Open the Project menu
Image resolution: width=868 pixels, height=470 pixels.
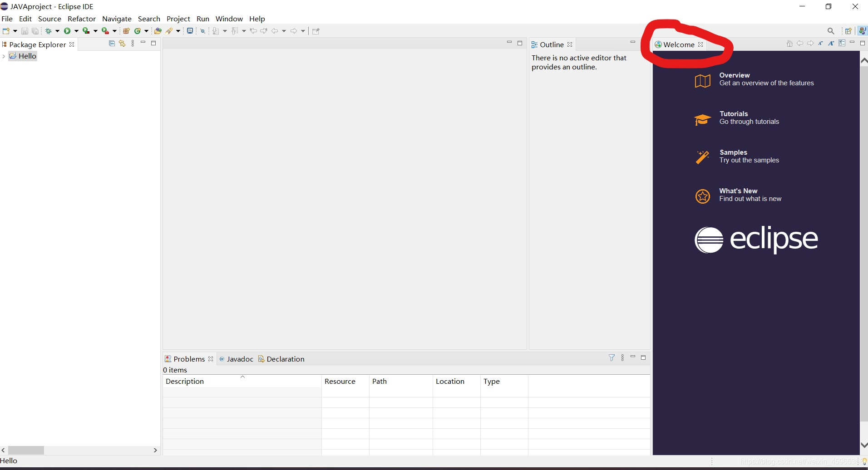(x=178, y=19)
